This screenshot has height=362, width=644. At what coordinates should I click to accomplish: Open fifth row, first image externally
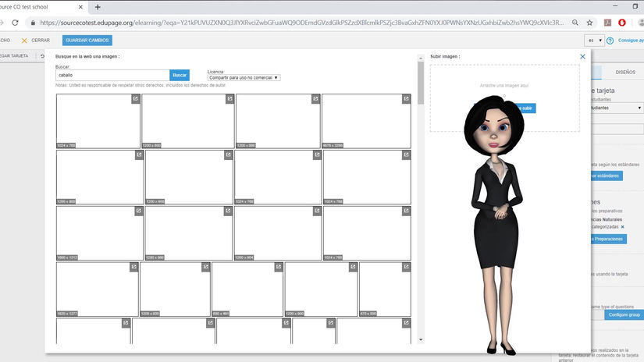(x=126, y=323)
